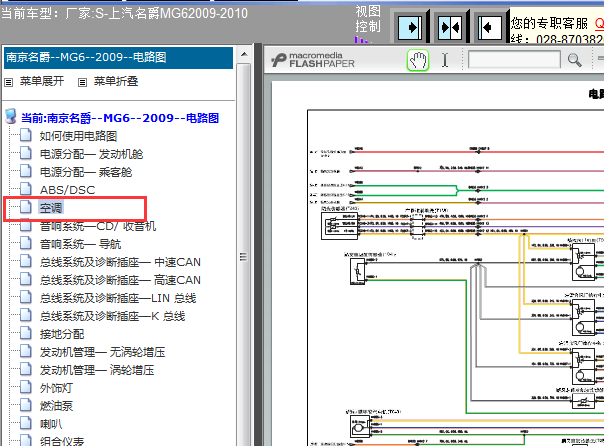Click the FlashPaper search magnifier icon
The width and height of the screenshot is (604, 446).
pyautogui.click(x=574, y=60)
